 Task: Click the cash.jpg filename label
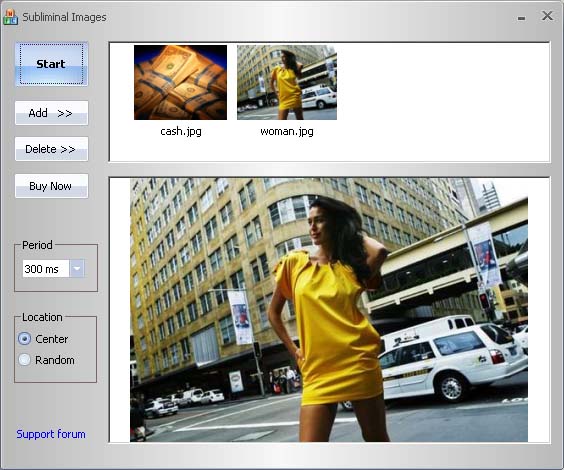[x=181, y=132]
